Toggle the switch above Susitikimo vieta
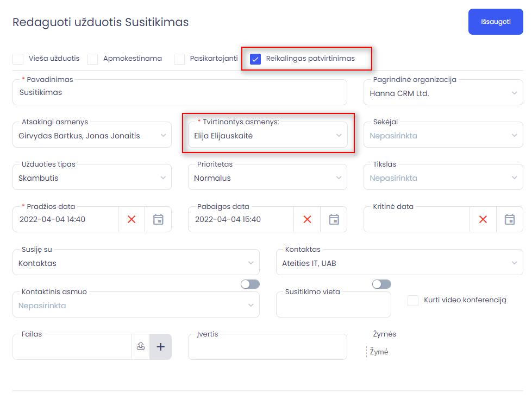Viewport: 532px width, 400px height. (381, 284)
